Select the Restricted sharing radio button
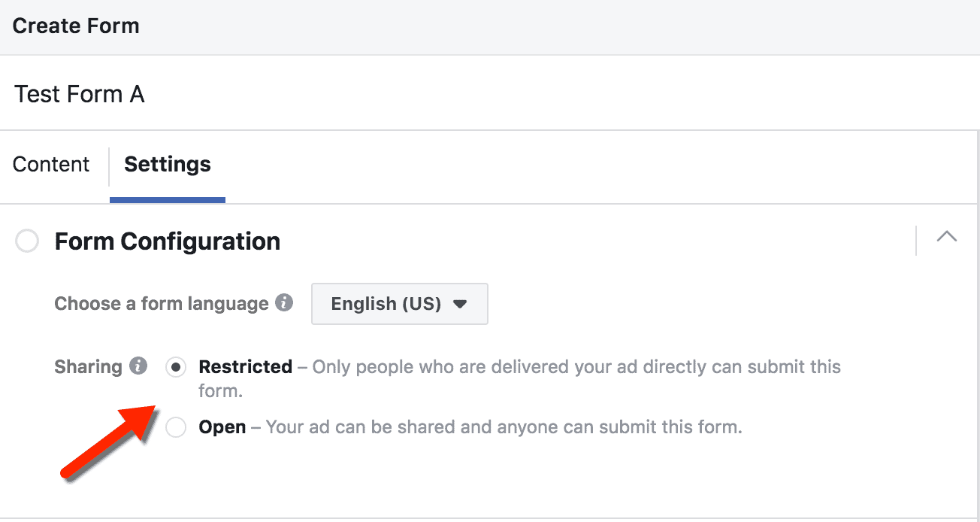The image size is (980, 522). (176, 367)
